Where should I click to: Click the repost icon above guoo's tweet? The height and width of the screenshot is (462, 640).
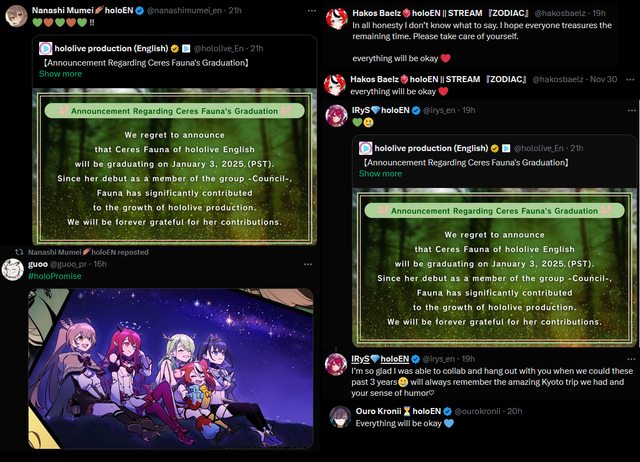pyautogui.click(x=19, y=252)
